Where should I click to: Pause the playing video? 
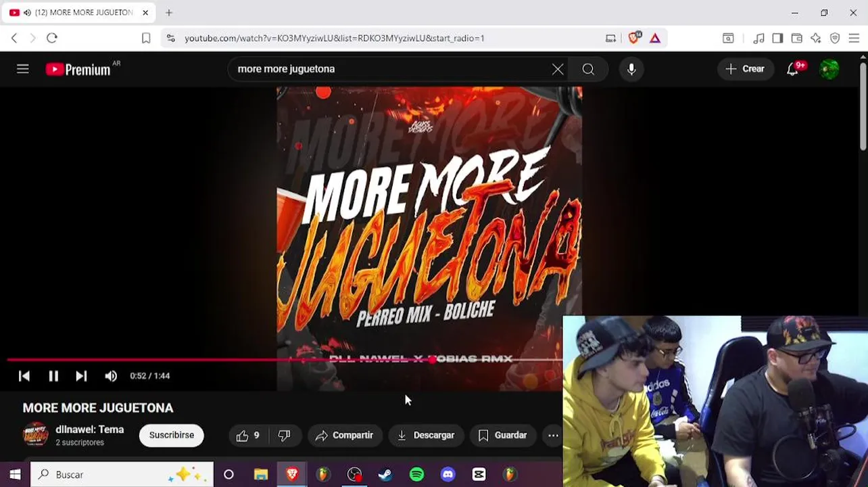coord(53,376)
